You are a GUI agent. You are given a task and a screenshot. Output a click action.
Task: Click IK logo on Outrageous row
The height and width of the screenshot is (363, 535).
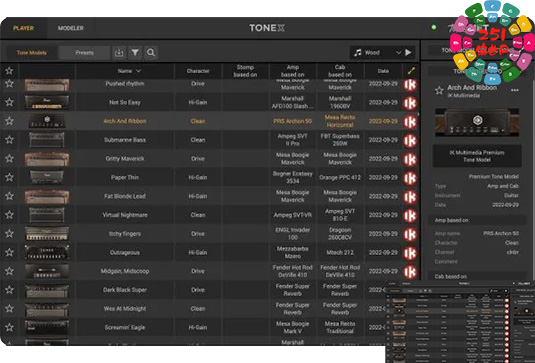coord(410,253)
